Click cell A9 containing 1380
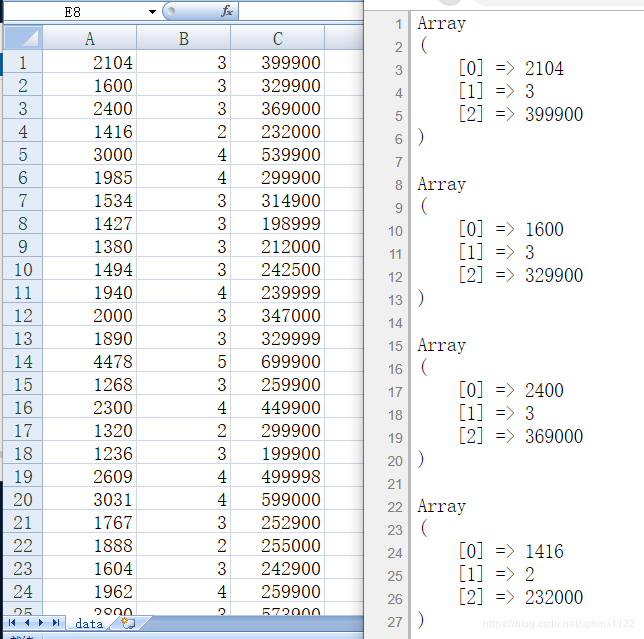The image size is (644, 639). click(x=90, y=246)
